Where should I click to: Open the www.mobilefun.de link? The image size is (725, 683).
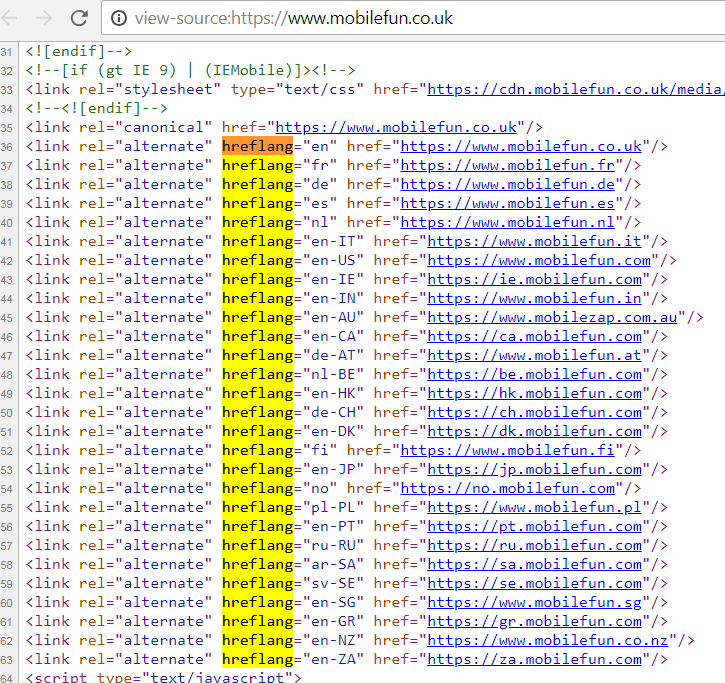(508, 184)
